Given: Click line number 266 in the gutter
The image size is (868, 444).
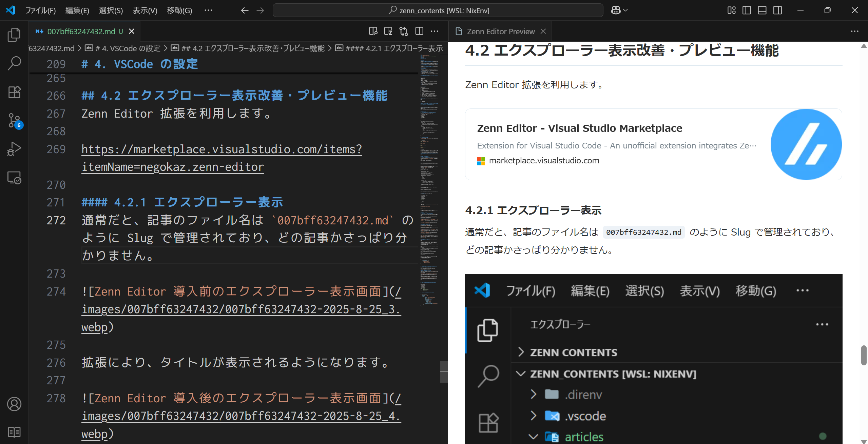Looking at the screenshot, I should click(56, 96).
